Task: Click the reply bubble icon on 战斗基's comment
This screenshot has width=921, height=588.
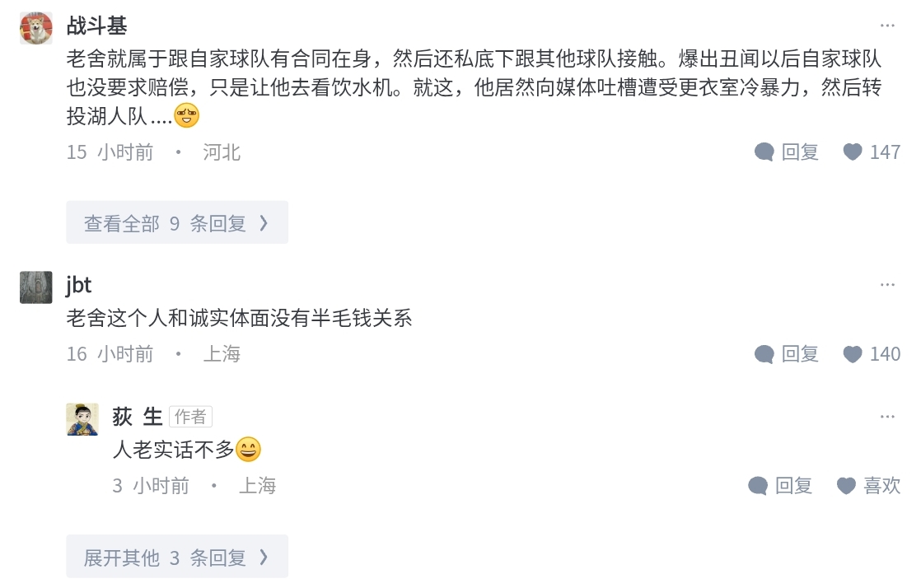Action: tap(764, 152)
